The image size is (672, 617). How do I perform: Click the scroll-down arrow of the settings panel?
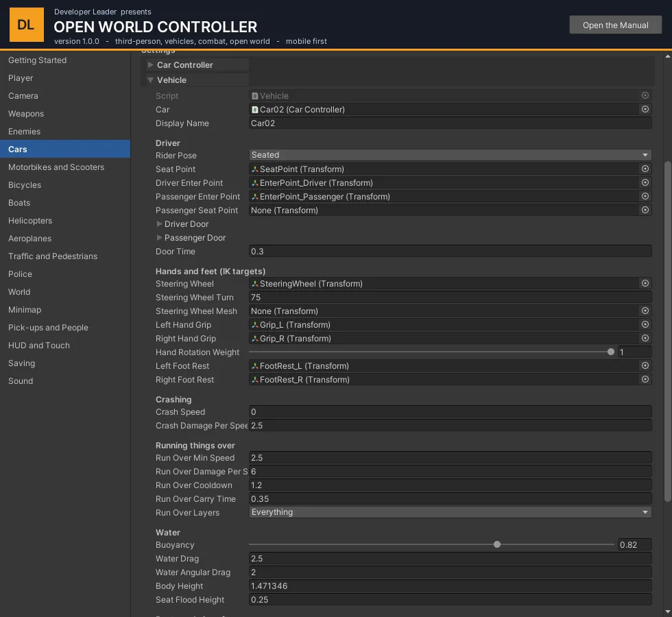pyautogui.click(x=668, y=612)
